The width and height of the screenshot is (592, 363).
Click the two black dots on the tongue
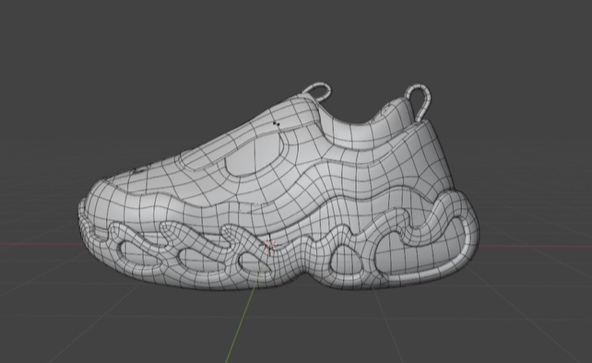276,124
